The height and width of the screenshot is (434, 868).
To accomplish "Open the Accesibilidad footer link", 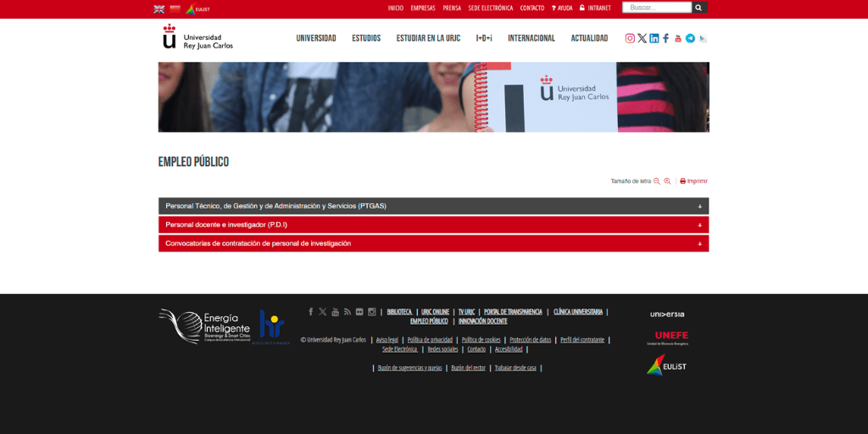I will (509, 349).
